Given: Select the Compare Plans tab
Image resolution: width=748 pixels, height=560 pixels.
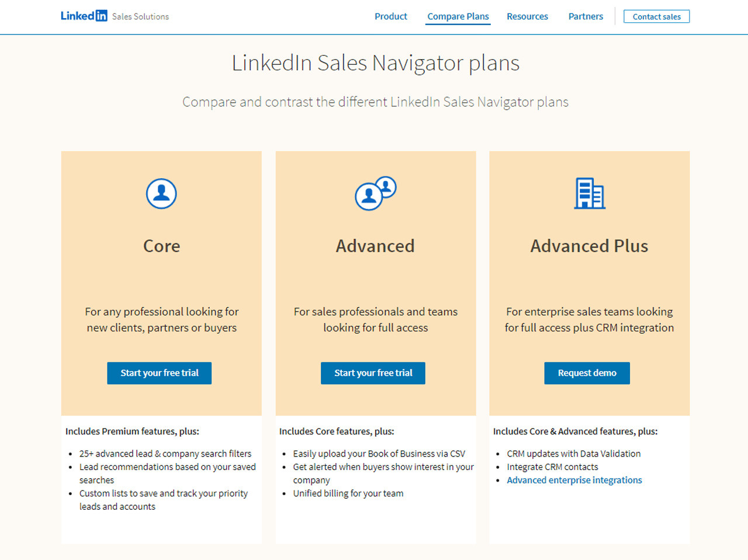Looking at the screenshot, I should click(x=458, y=16).
